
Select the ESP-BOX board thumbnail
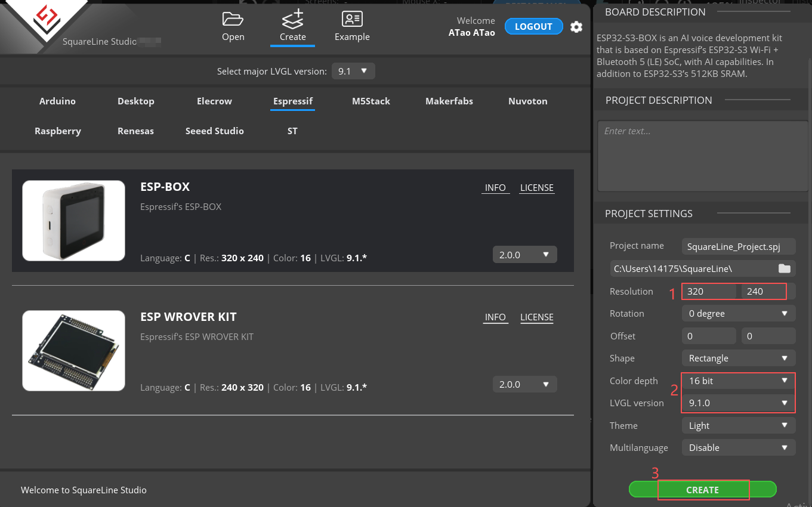tap(73, 221)
